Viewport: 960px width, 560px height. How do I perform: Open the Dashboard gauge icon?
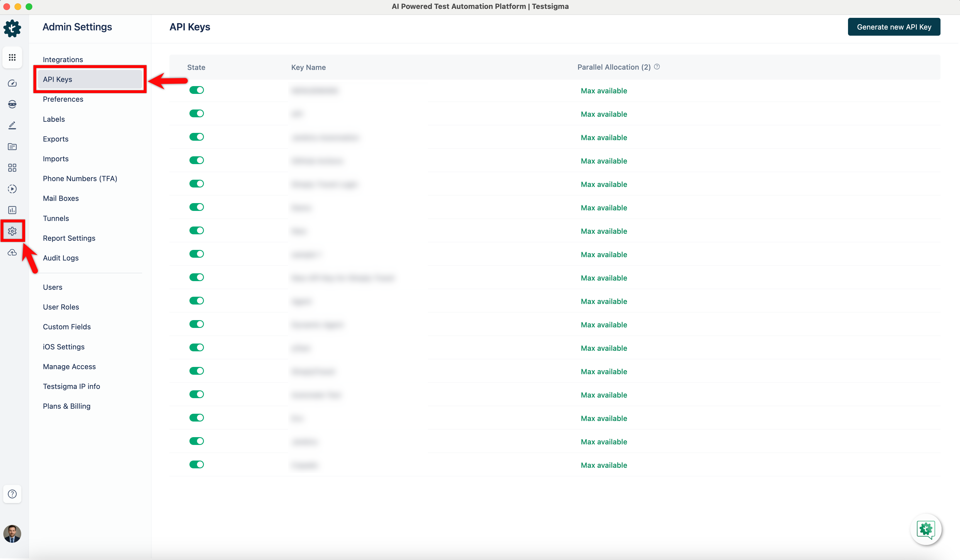point(12,83)
